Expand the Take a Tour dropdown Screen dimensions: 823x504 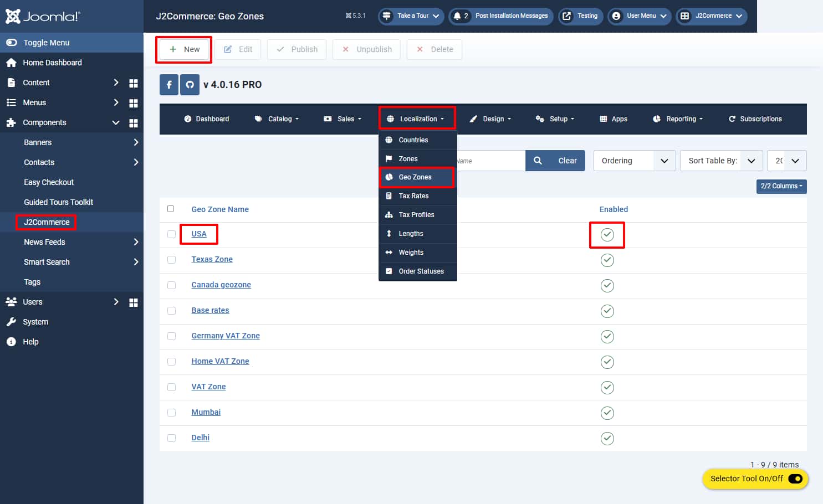[x=411, y=16]
